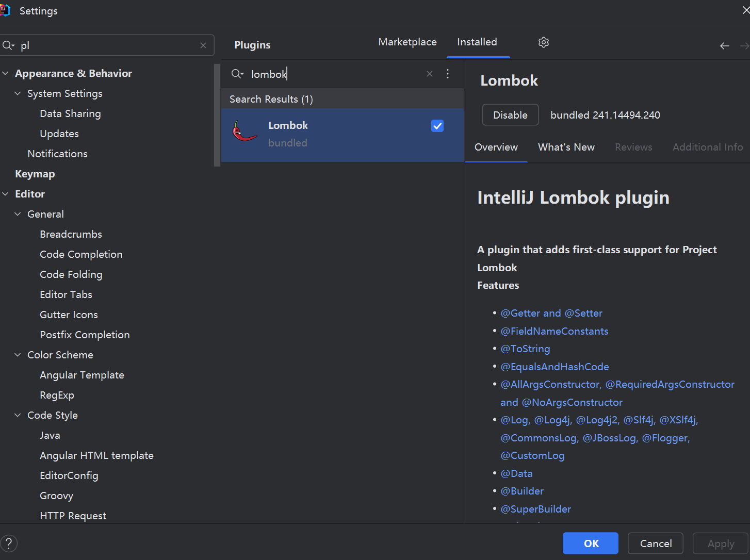750x560 pixels.
Task: Select the Installed tab
Action: click(477, 42)
